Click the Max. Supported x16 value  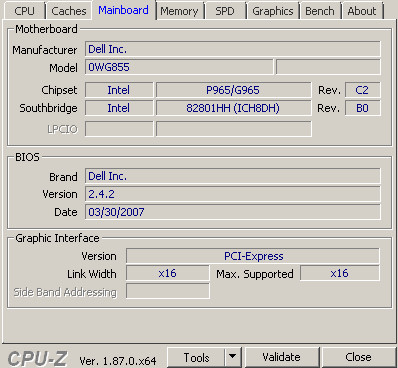(340, 273)
